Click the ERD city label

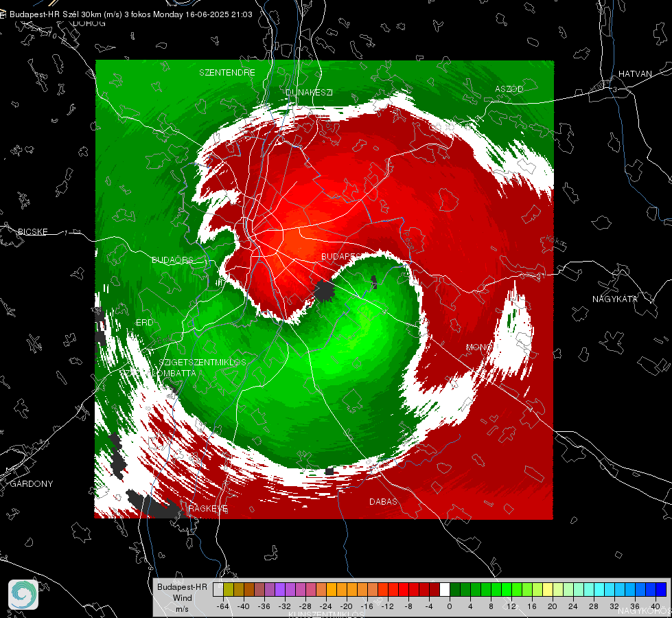click(x=144, y=323)
